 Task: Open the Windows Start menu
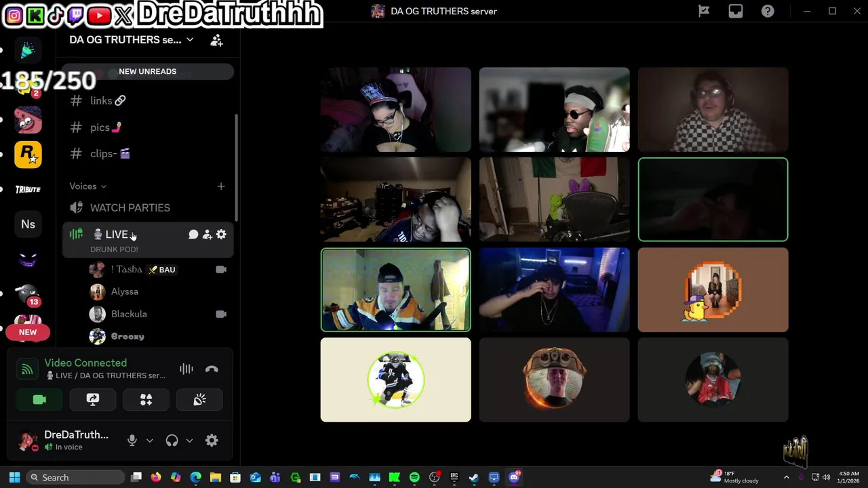(x=14, y=477)
